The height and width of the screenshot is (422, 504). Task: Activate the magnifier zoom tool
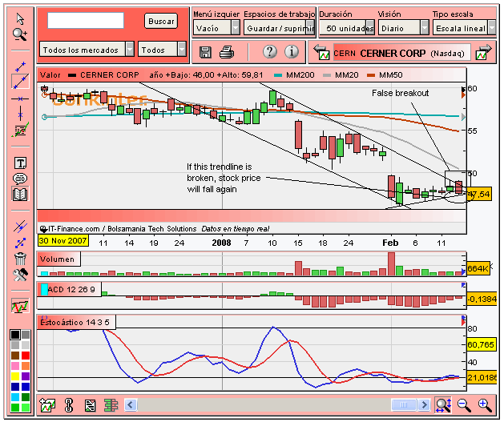click(x=20, y=34)
